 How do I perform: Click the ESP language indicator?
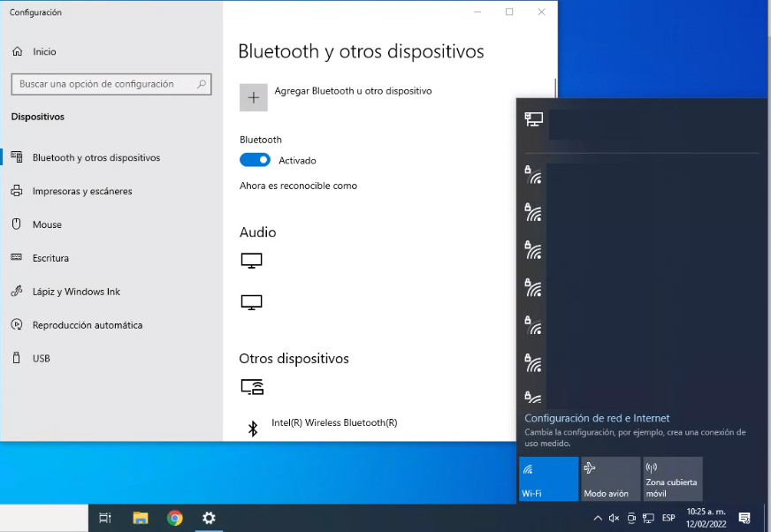(x=668, y=518)
